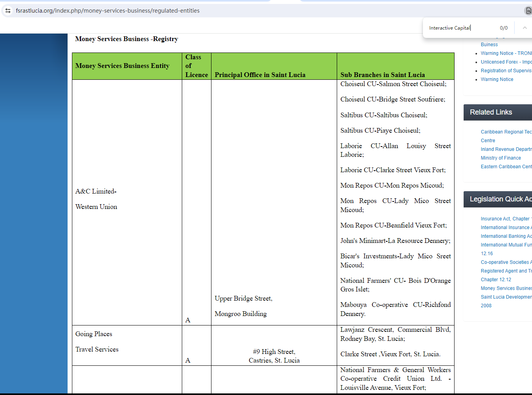
Task: Click the find bar "0/0" match counter
Action: [x=504, y=28]
